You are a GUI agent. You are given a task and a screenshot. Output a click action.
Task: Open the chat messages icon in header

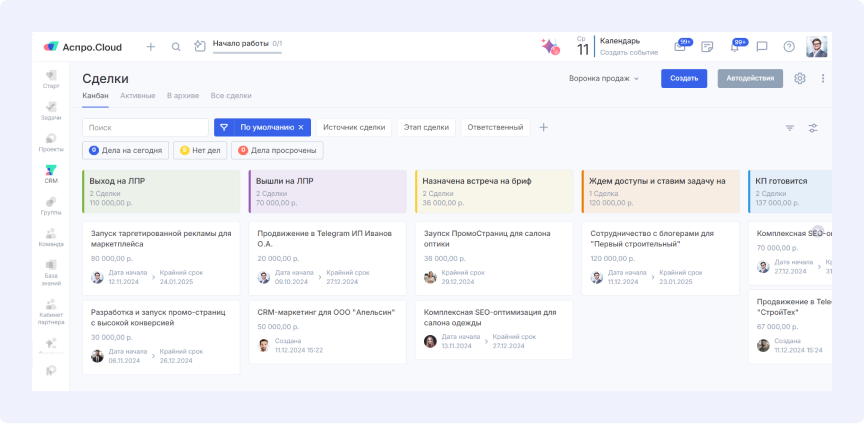762,46
